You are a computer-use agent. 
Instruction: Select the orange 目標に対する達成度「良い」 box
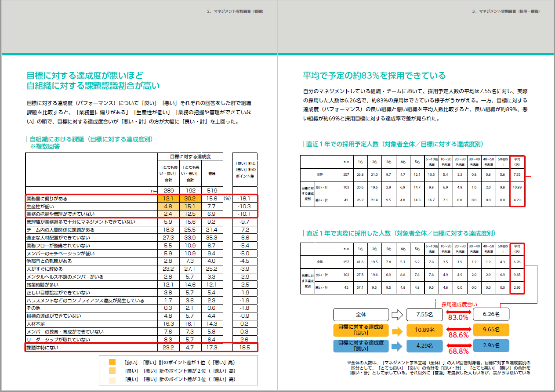(361, 330)
